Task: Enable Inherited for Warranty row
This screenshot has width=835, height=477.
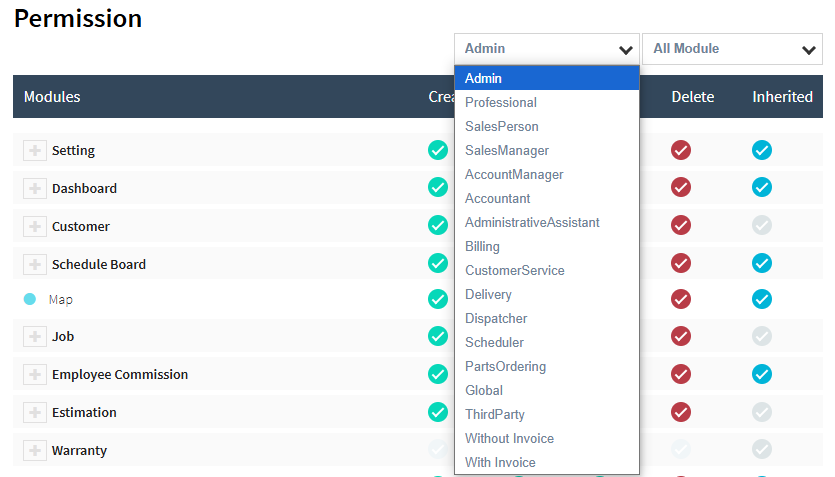Action: coord(762,449)
